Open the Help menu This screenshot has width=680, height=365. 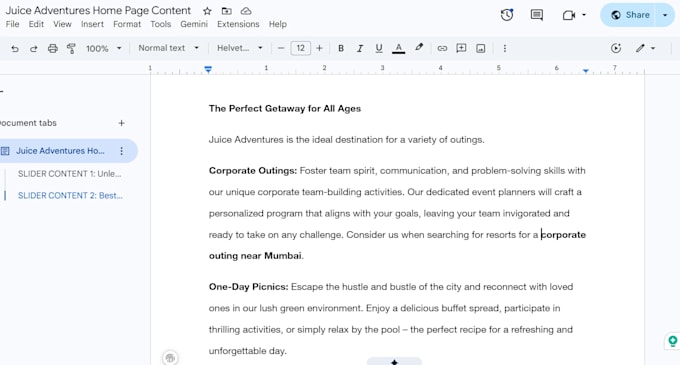[x=278, y=24]
